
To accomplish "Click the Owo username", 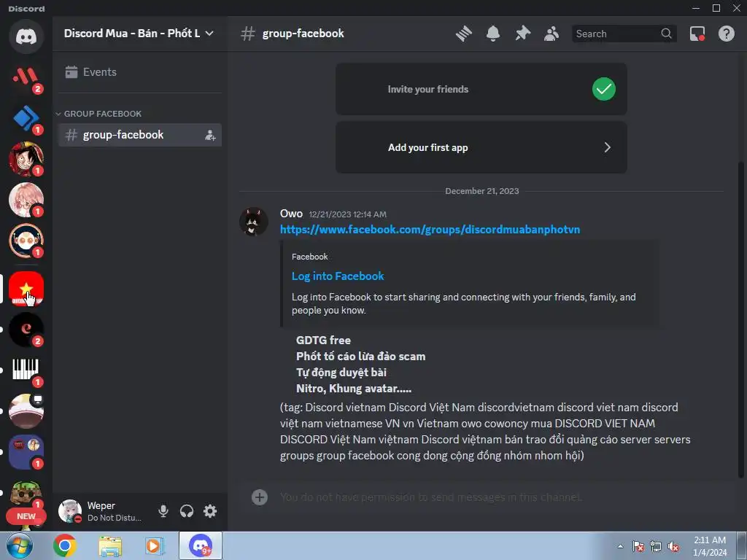I will tap(291, 214).
